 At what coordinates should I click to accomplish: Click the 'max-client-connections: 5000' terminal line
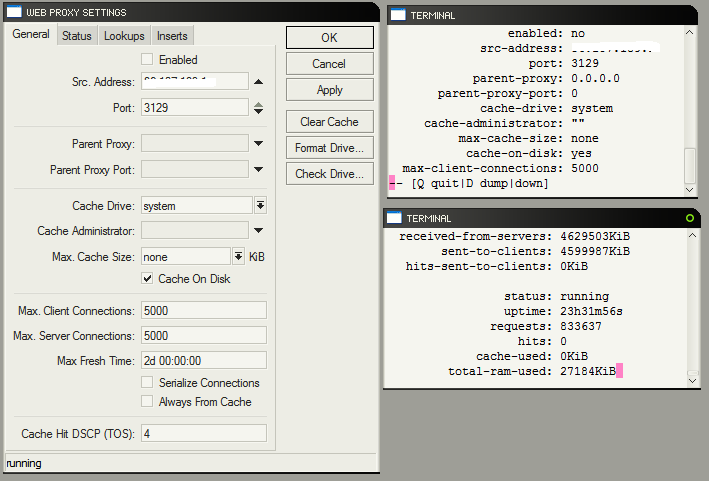point(501,169)
